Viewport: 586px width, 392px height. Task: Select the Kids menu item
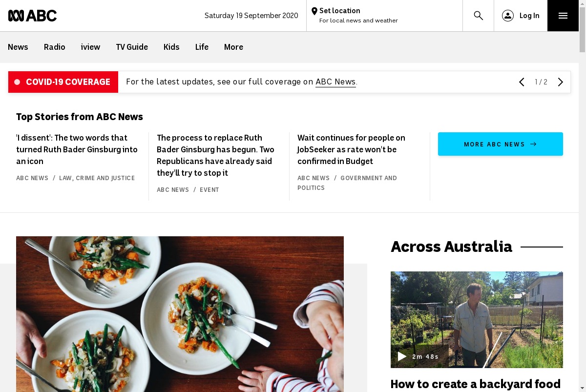(x=171, y=47)
